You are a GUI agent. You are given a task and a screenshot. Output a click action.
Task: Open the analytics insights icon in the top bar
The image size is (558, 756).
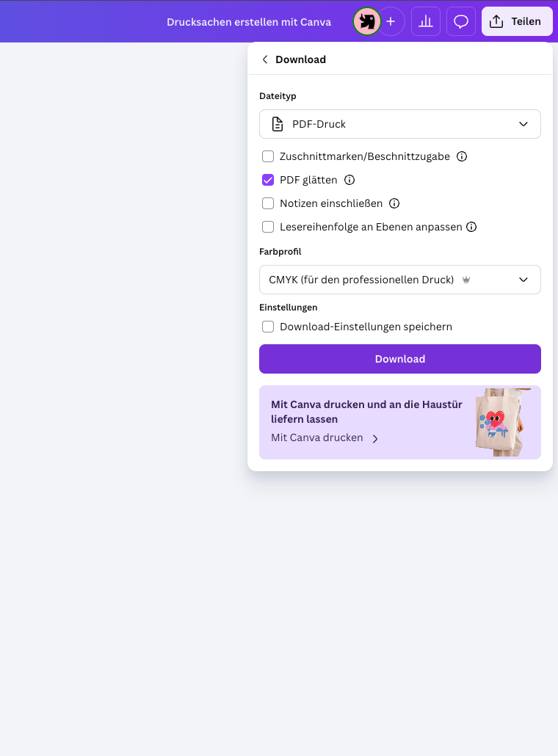click(425, 21)
